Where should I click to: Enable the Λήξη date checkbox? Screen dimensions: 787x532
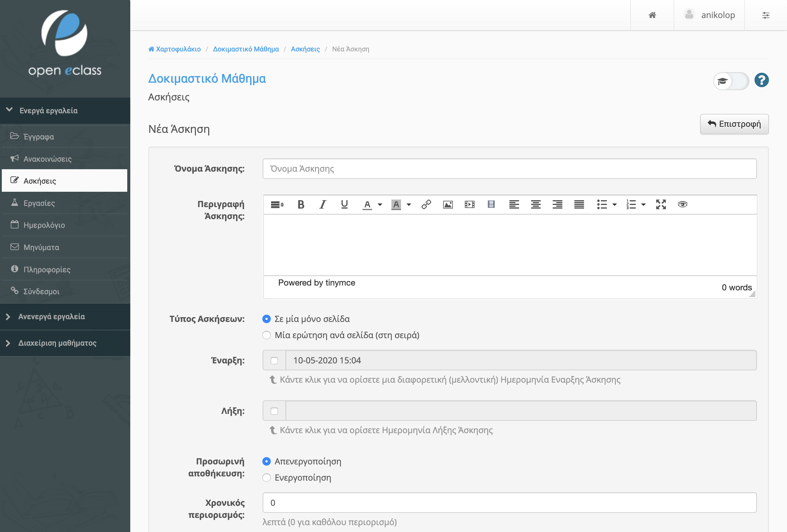[274, 411]
